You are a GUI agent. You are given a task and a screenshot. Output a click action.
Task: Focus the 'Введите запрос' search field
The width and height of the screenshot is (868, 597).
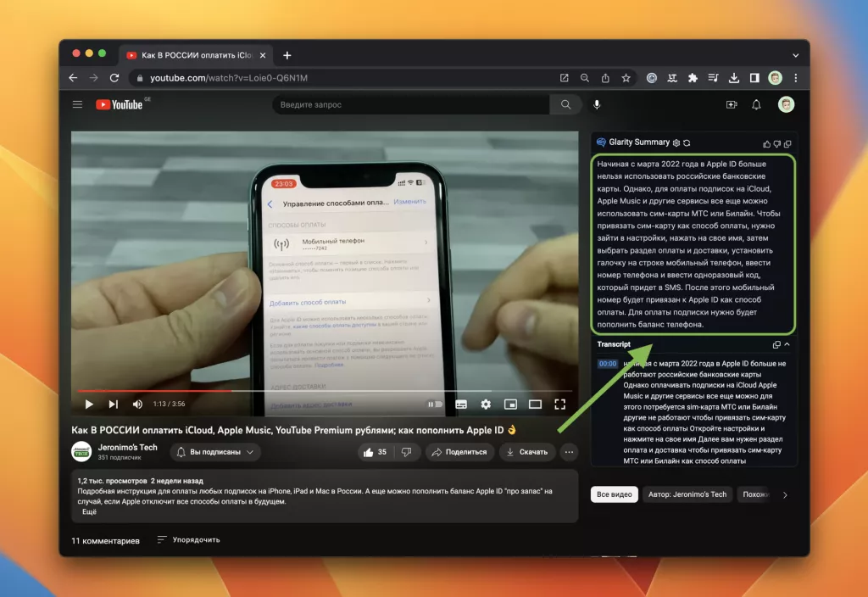coord(411,104)
